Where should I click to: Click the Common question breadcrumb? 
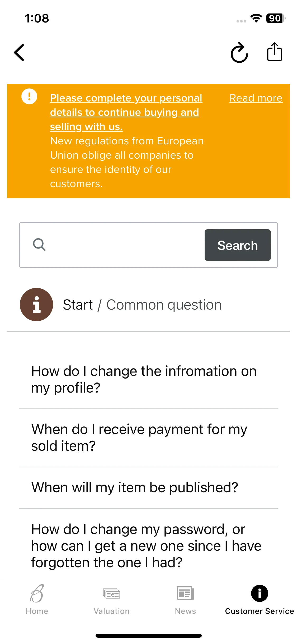164,305
